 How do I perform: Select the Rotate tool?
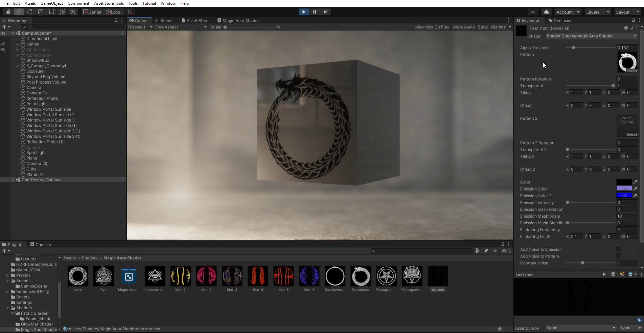(30, 12)
